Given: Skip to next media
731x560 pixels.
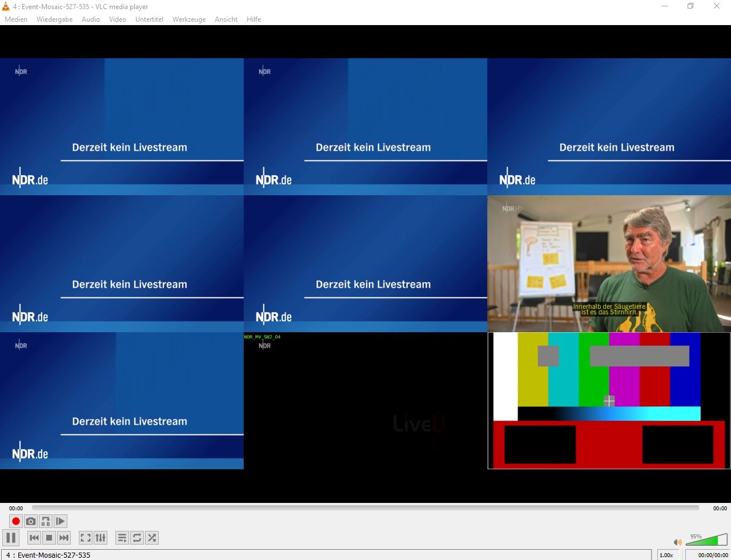Looking at the screenshot, I should tap(64, 538).
